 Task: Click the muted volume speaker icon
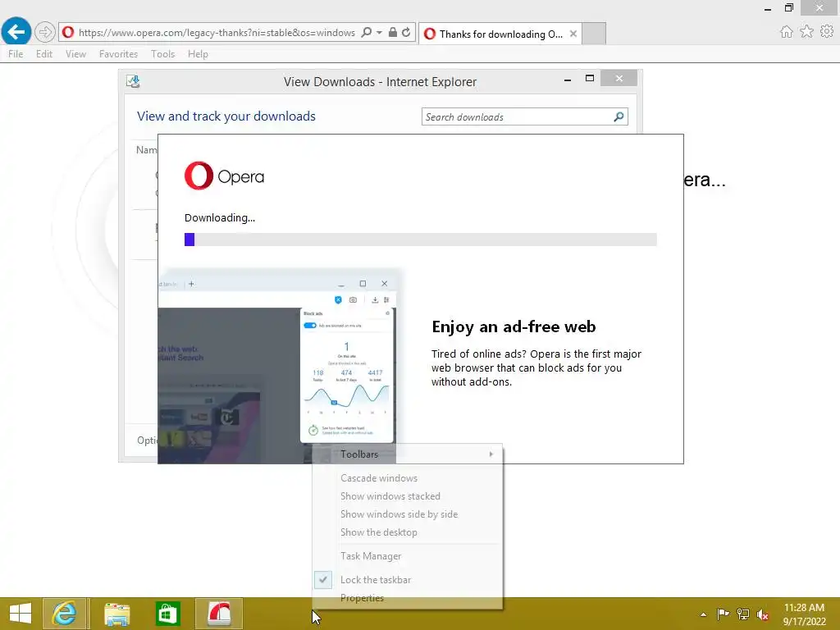click(x=762, y=614)
